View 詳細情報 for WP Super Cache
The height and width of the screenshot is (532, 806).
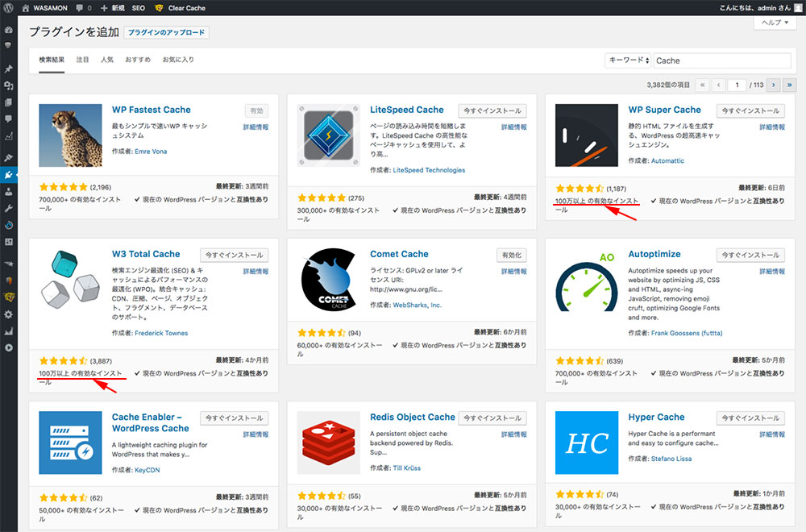(x=772, y=127)
